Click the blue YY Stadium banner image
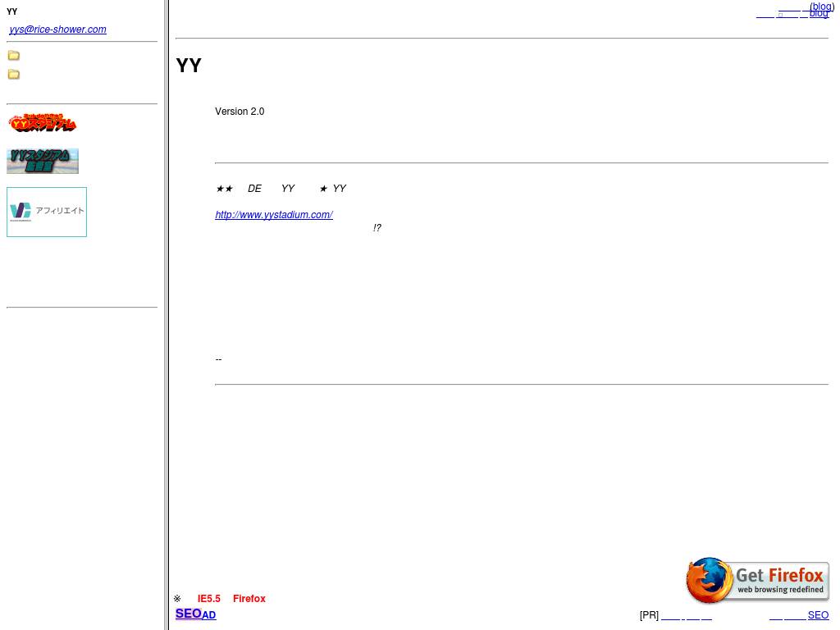Image resolution: width=840 pixels, height=630 pixels. coord(43,161)
